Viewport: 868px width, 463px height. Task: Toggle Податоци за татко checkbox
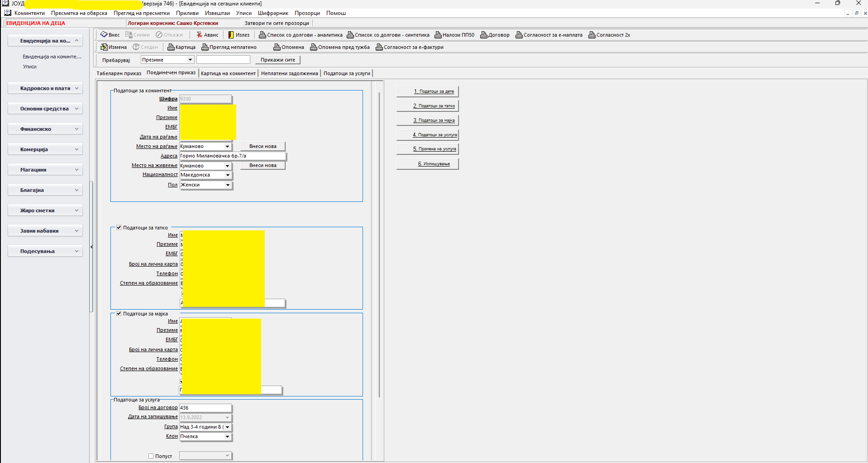119,228
